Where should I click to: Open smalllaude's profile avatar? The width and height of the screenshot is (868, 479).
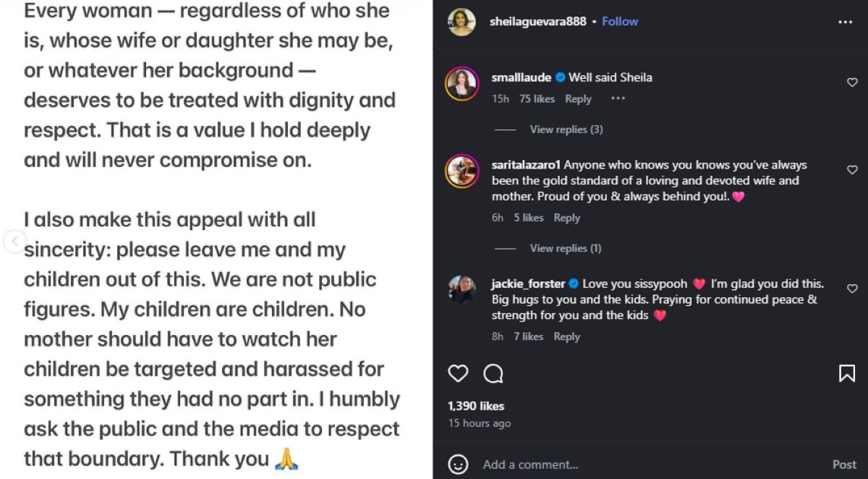[461, 84]
